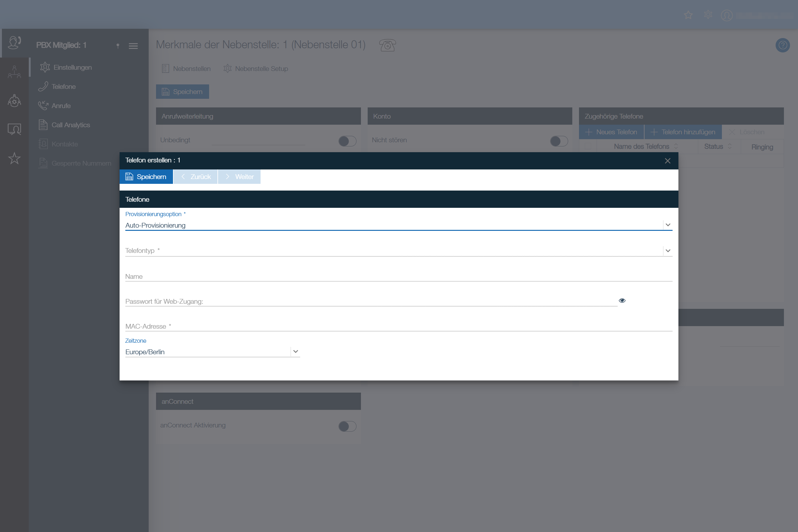The image size is (798, 532).
Task: Click the pin icon beside PBX Mitglied: 1
Action: (x=118, y=46)
